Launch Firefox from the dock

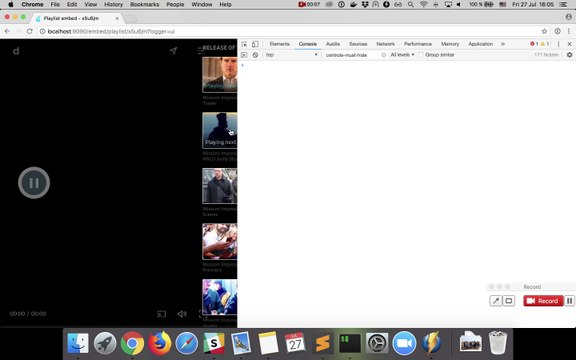point(159,343)
